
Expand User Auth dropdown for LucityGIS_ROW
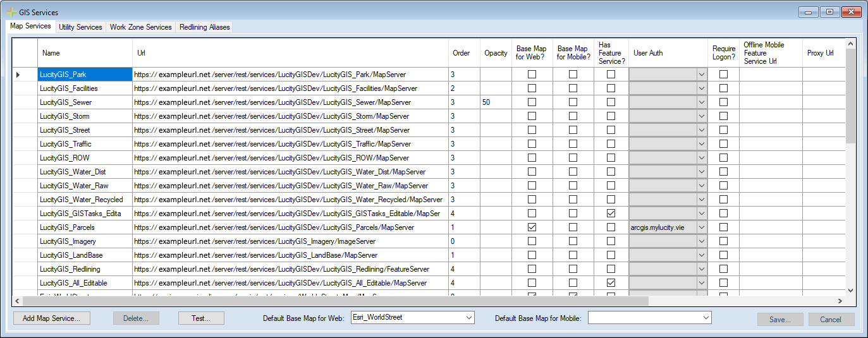tap(702, 158)
